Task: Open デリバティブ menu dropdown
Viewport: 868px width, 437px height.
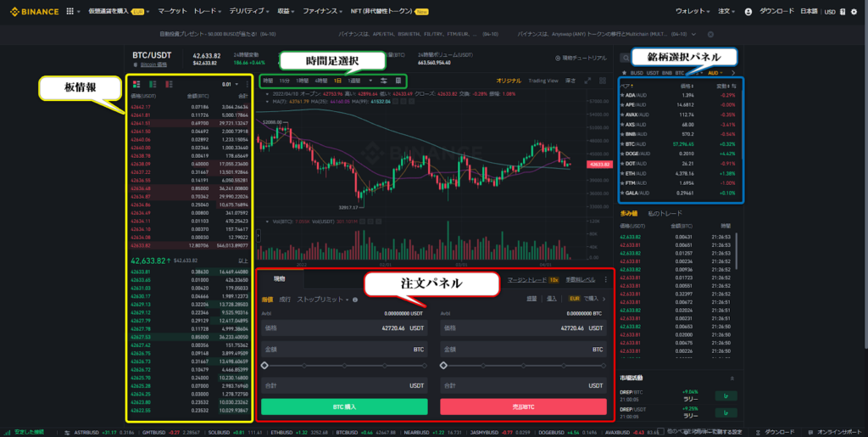Action: pos(249,11)
